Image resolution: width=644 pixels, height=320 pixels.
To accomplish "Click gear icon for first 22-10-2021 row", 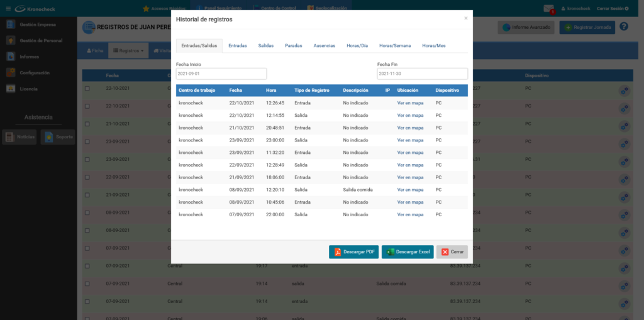I will (625, 91).
